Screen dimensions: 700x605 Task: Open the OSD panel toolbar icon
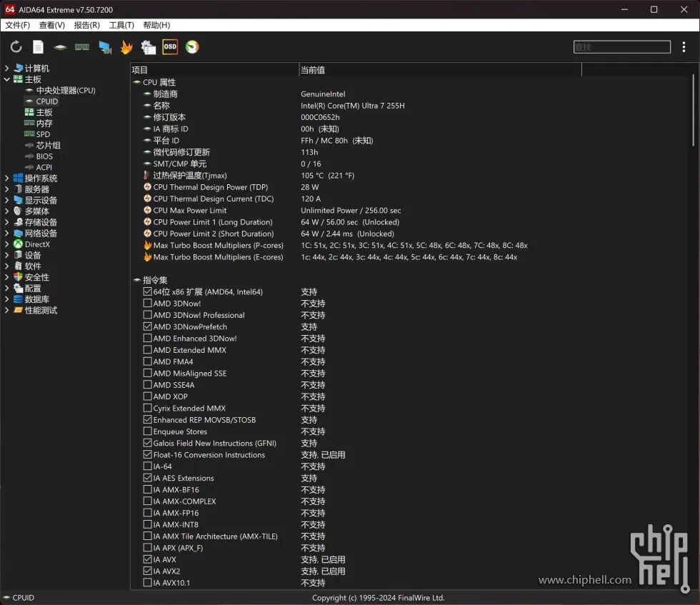170,47
